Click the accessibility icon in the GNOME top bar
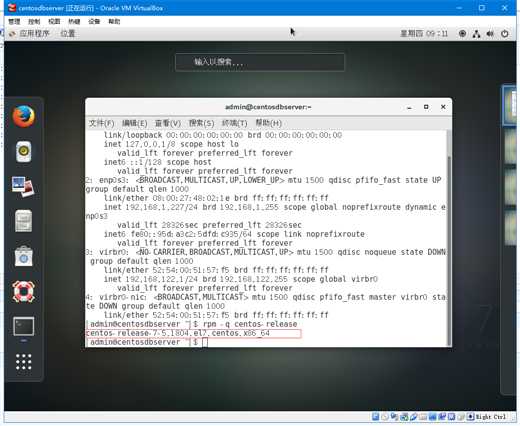This screenshot has height=426, width=520. [x=462, y=33]
